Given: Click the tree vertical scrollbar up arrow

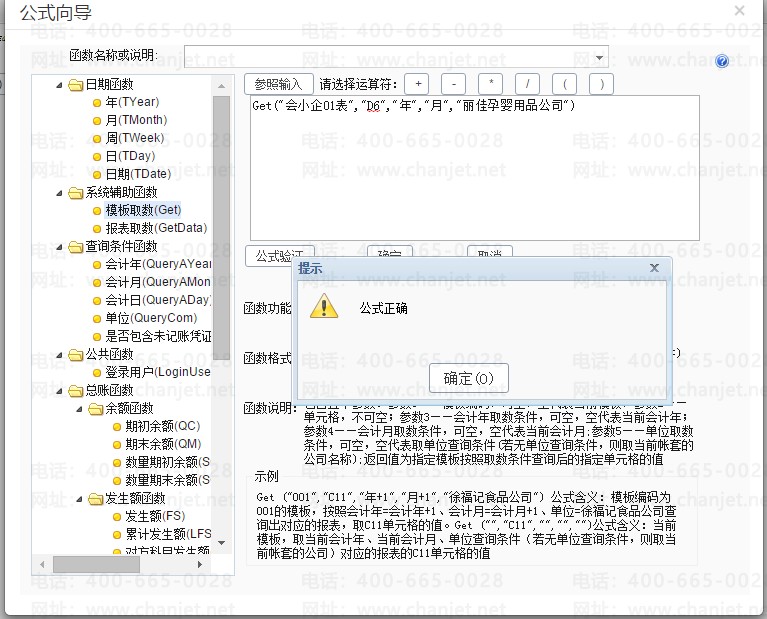Looking at the screenshot, I should tap(222, 86).
